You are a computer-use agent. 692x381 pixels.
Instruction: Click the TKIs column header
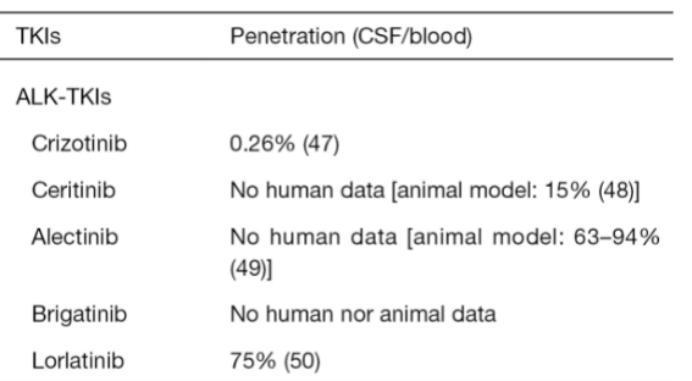point(38,36)
